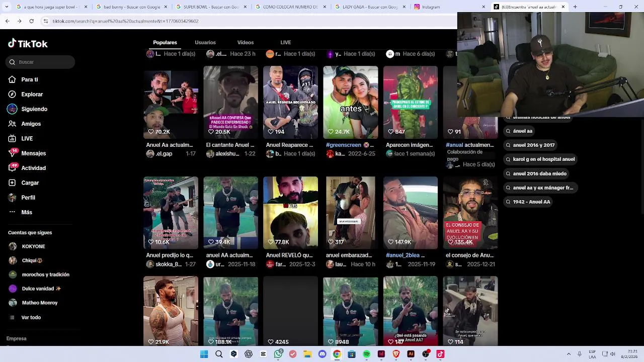Click browser forward arrow
The width and height of the screenshot is (644, 362).
[19, 21]
